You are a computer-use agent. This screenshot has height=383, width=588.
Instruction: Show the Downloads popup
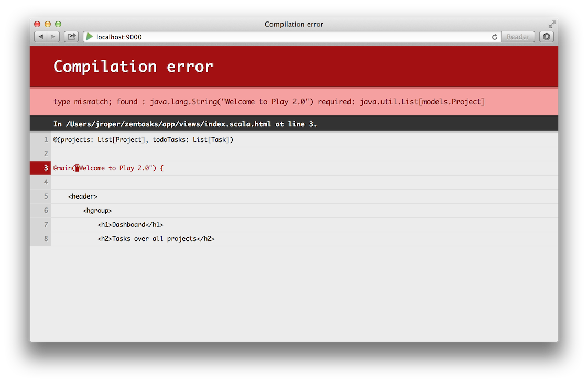[547, 37]
